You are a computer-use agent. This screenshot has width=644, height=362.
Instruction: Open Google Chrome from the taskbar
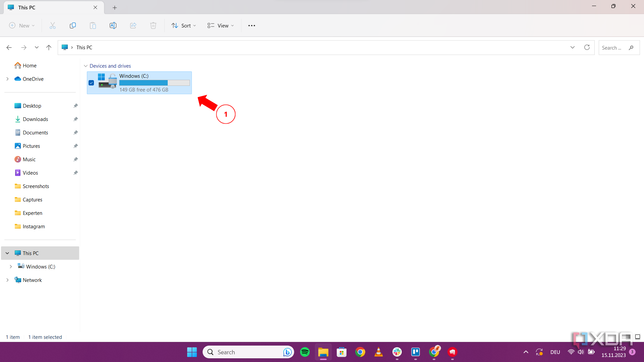click(x=360, y=352)
